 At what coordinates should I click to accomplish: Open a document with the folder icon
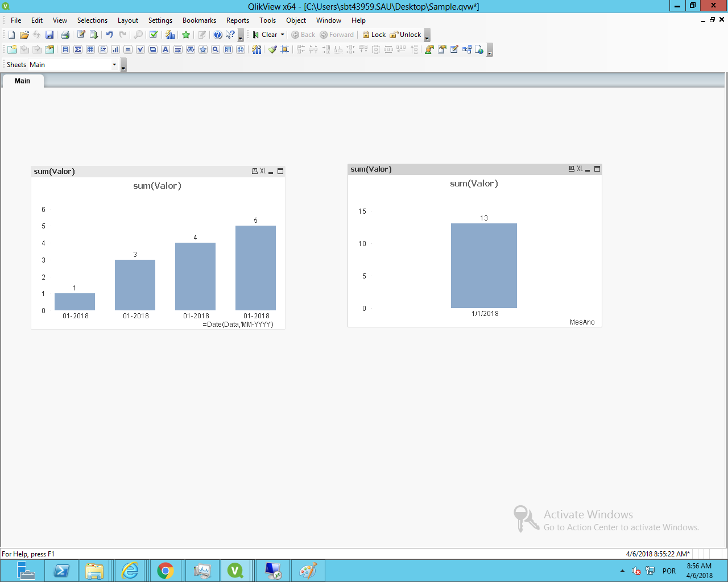[x=24, y=35]
